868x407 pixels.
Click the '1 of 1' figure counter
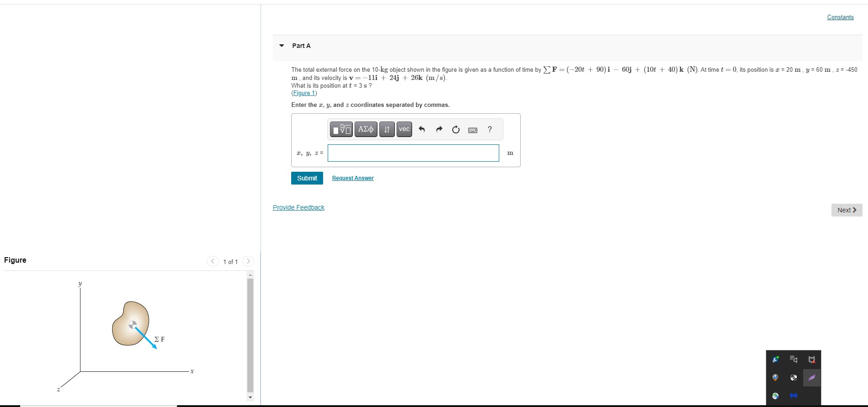pos(230,262)
